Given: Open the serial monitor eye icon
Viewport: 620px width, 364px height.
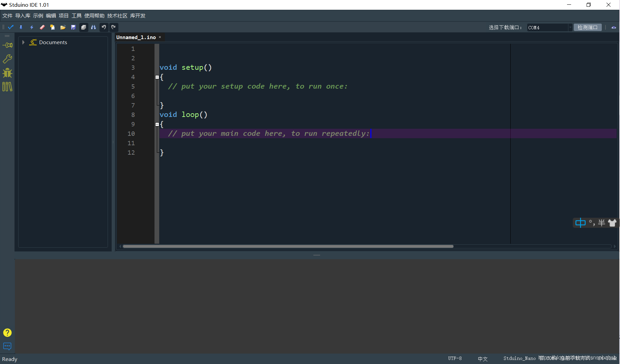Looking at the screenshot, I should [614, 28].
